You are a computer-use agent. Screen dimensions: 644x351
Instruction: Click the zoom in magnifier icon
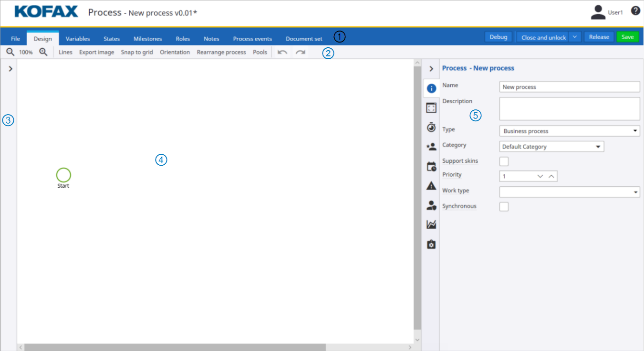[x=43, y=52]
